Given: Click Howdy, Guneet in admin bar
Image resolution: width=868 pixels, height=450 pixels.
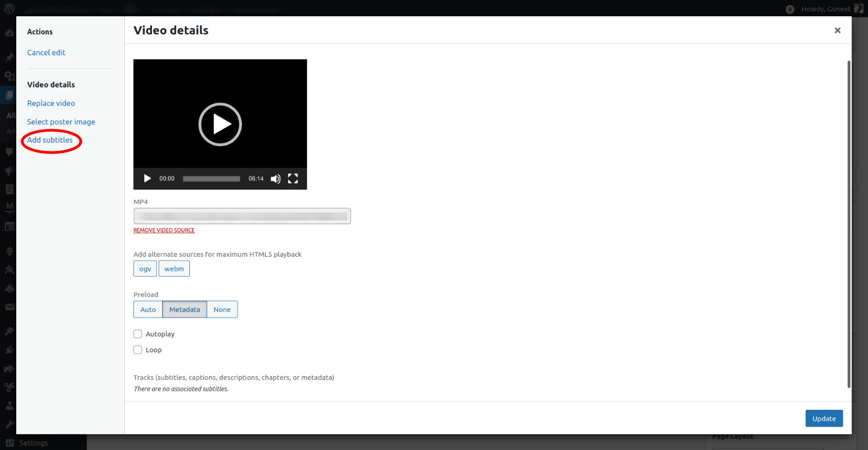Looking at the screenshot, I should pyautogui.click(x=826, y=9).
